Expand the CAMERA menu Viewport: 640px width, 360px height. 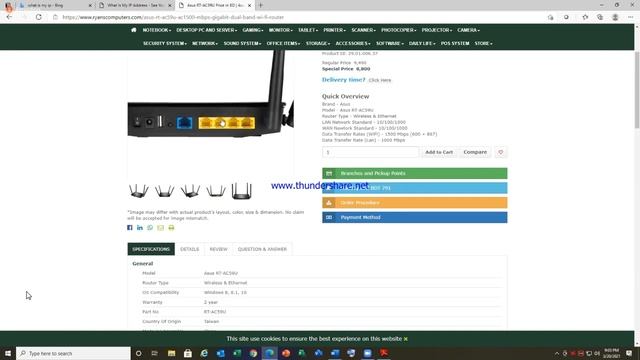click(468, 30)
